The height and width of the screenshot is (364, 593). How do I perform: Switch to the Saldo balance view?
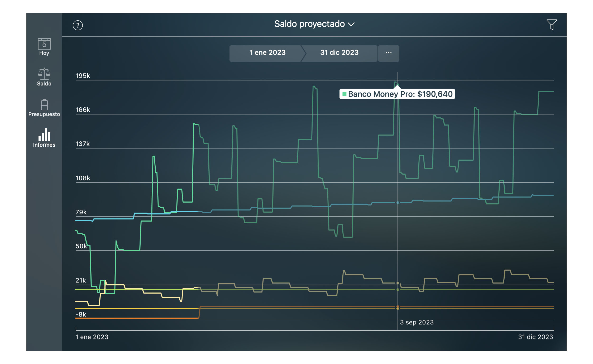click(44, 77)
